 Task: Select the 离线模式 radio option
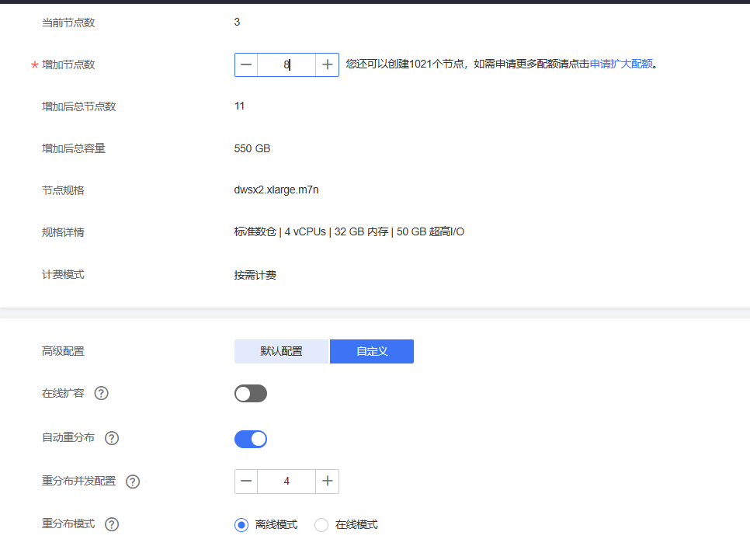point(241,525)
